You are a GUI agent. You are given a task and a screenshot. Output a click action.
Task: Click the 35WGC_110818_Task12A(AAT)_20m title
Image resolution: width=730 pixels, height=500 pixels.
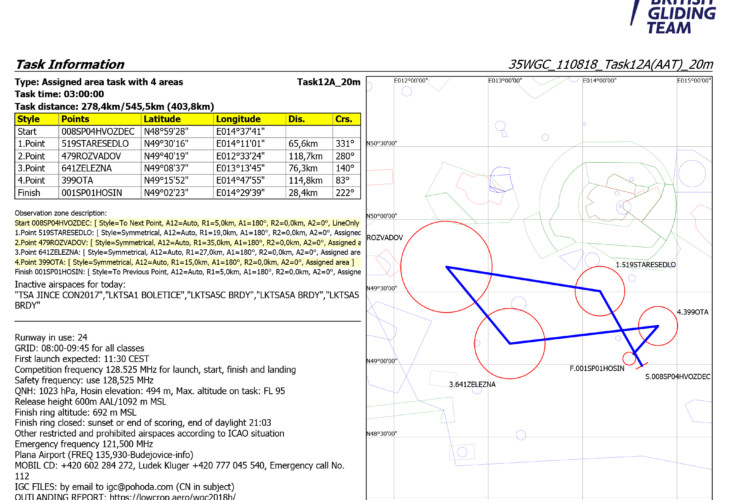click(x=610, y=64)
